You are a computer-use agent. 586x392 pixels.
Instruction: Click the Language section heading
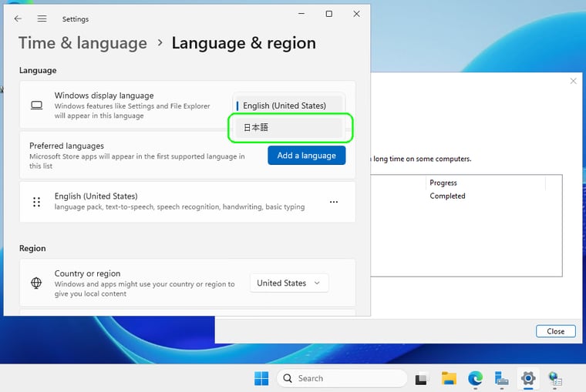[38, 70]
